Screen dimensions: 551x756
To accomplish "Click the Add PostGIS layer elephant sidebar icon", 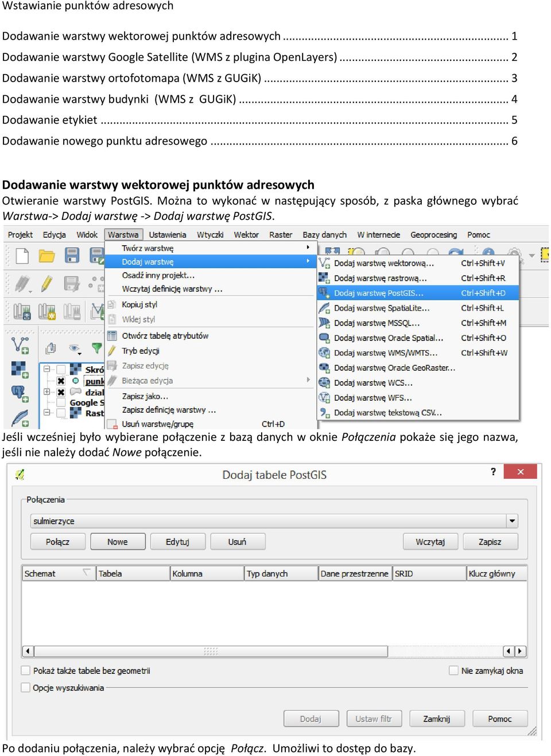I will [x=20, y=394].
